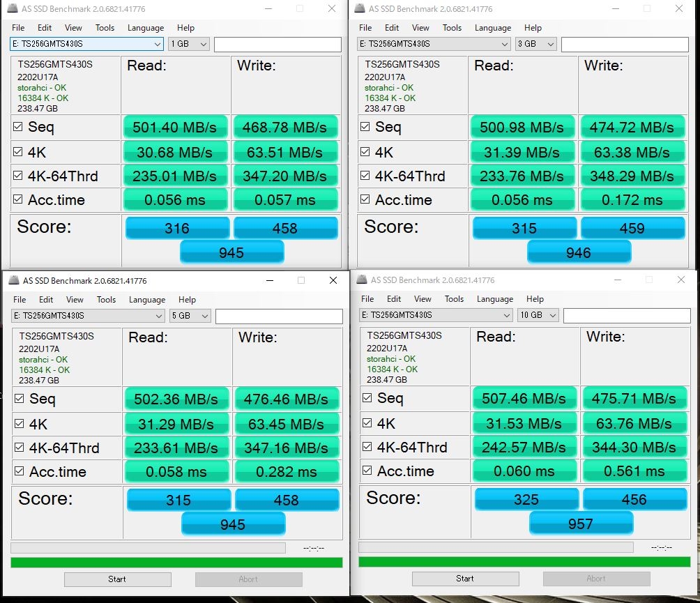700x603 pixels.
Task: Toggle 4K checkbox in the 10 GB window
Action: [x=367, y=422]
